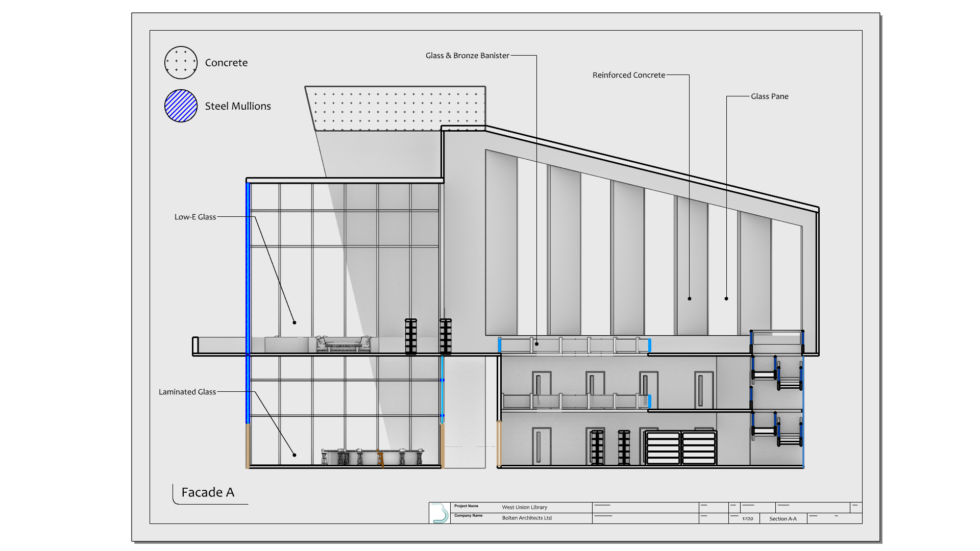Click the company logo in title block

(x=439, y=513)
